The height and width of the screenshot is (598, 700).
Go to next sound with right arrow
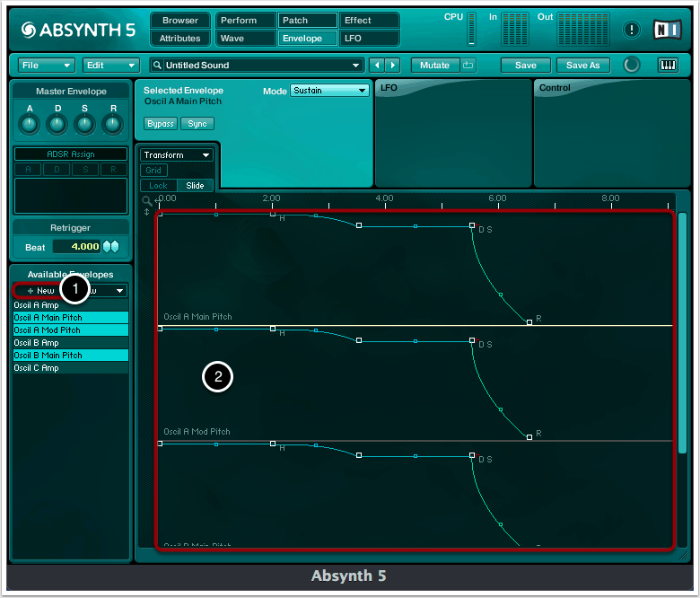[393, 66]
